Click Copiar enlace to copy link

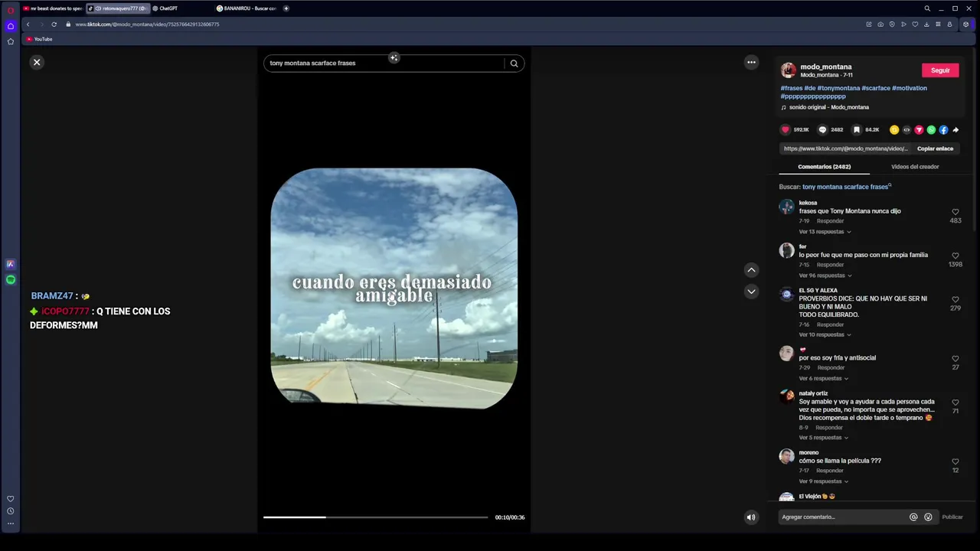(x=935, y=148)
